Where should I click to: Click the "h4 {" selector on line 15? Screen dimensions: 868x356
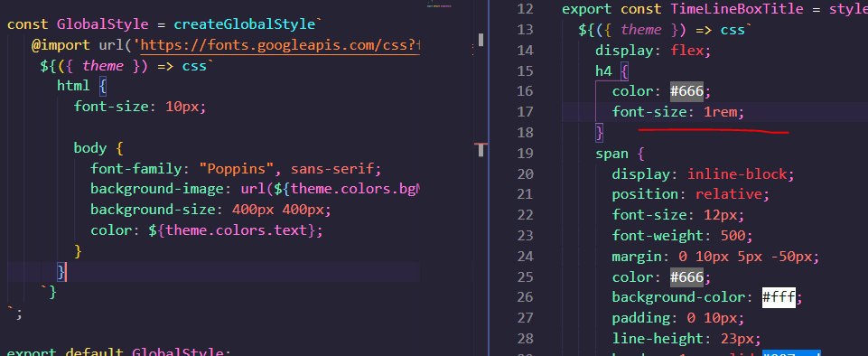click(611, 70)
